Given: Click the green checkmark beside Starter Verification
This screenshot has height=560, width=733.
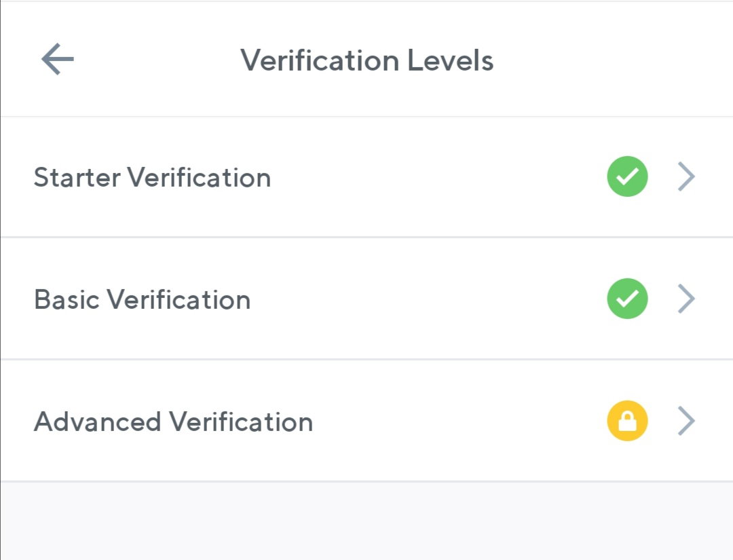Looking at the screenshot, I should [627, 176].
